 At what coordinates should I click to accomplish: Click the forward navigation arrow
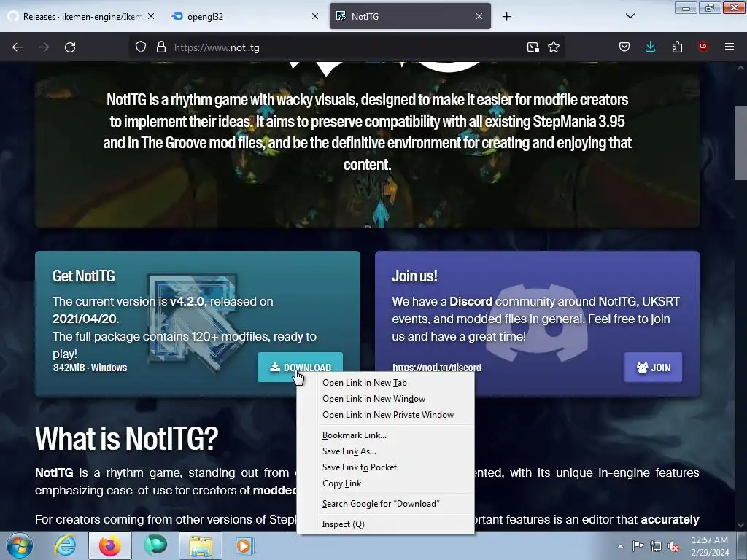(x=44, y=47)
